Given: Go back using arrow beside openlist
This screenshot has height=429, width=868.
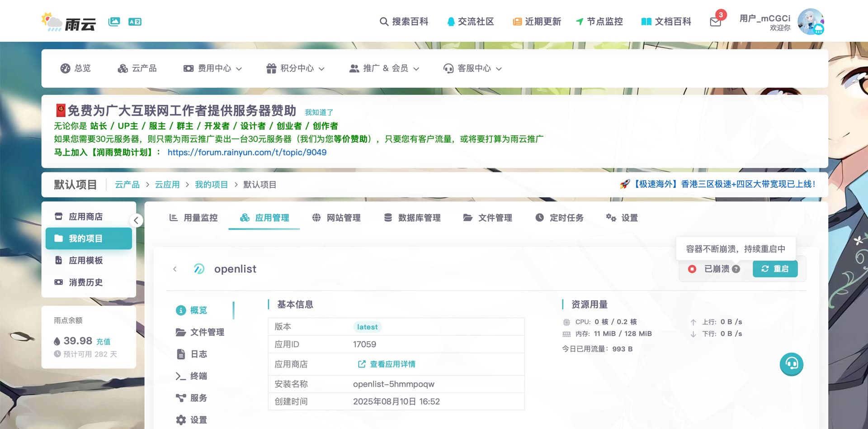Looking at the screenshot, I should coord(175,269).
